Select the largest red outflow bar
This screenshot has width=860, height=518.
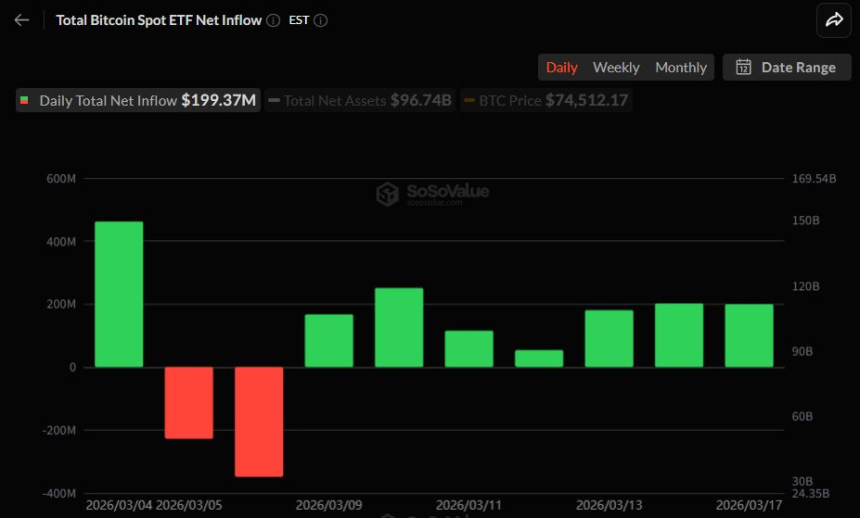coord(259,421)
